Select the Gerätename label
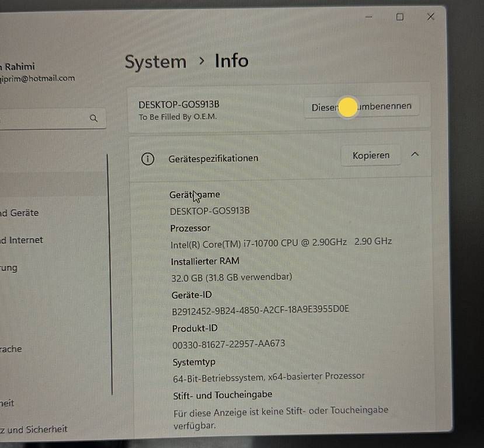 pos(195,195)
